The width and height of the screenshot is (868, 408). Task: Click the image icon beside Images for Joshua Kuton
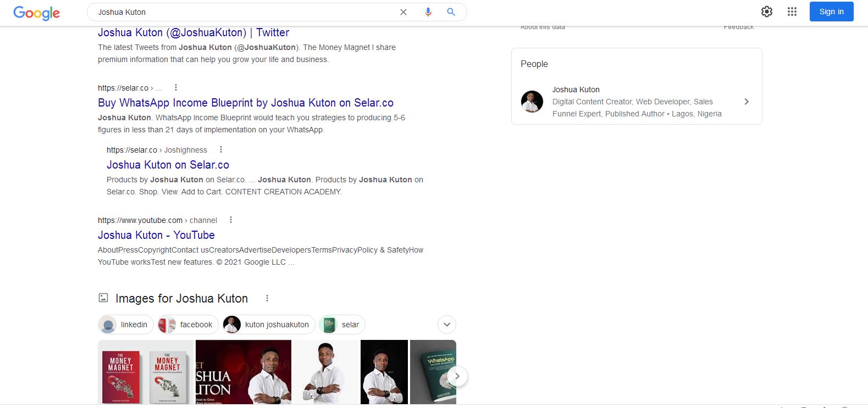pyautogui.click(x=103, y=298)
